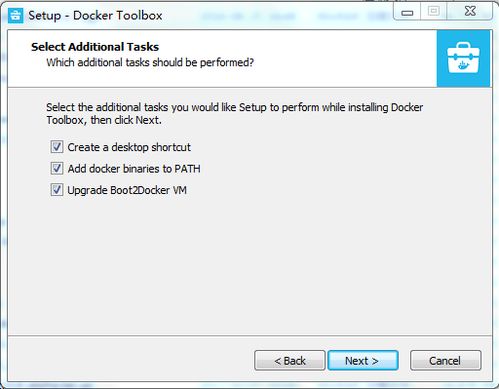The image size is (499, 389).
Task: Click the blue Docker toolbox logo
Action: click(x=463, y=59)
